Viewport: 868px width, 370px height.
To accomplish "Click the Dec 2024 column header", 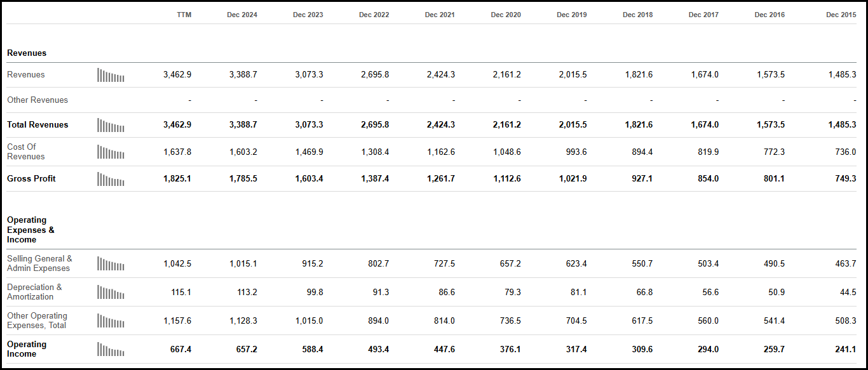I will pyautogui.click(x=242, y=14).
